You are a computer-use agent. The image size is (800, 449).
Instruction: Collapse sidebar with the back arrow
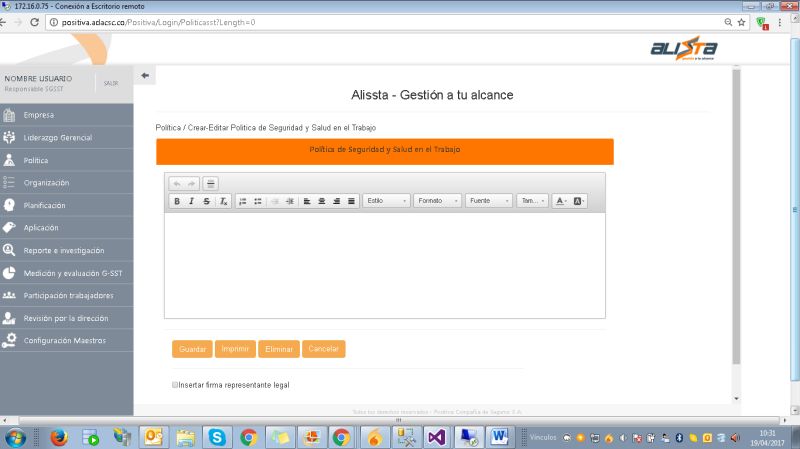(x=145, y=76)
